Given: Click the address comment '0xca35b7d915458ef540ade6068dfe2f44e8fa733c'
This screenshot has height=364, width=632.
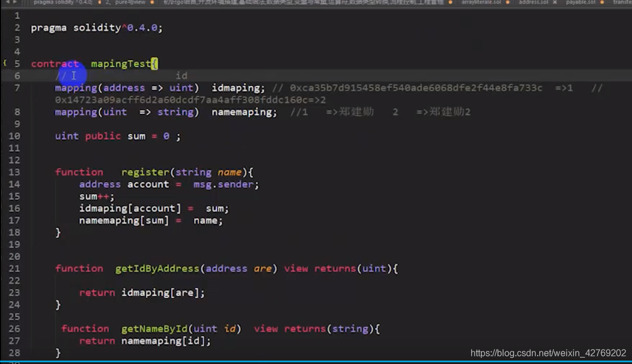Looking at the screenshot, I should tap(416, 88).
